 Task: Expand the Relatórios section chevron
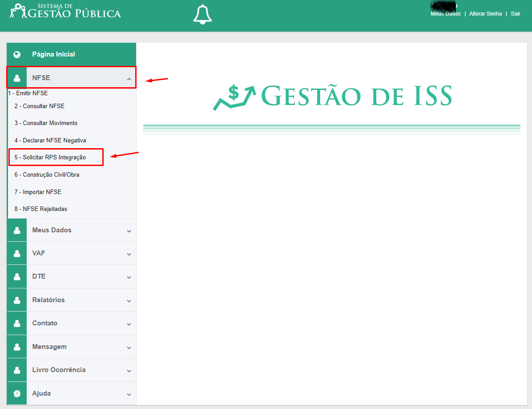(129, 301)
